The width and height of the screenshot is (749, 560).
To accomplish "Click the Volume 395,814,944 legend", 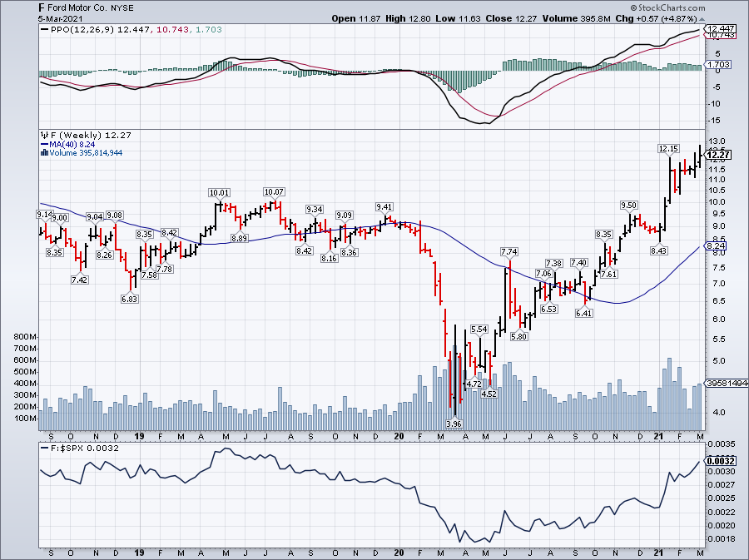I will point(86,153).
